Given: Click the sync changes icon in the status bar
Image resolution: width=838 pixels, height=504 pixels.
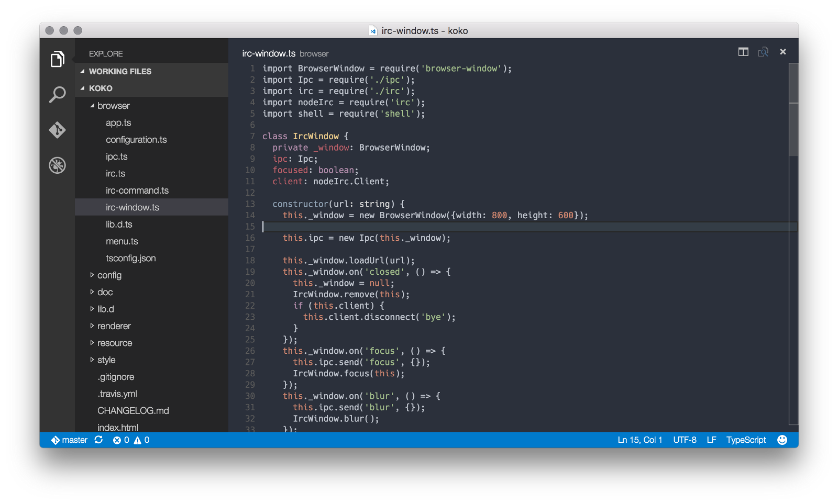Looking at the screenshot, I should click(98, 440).
